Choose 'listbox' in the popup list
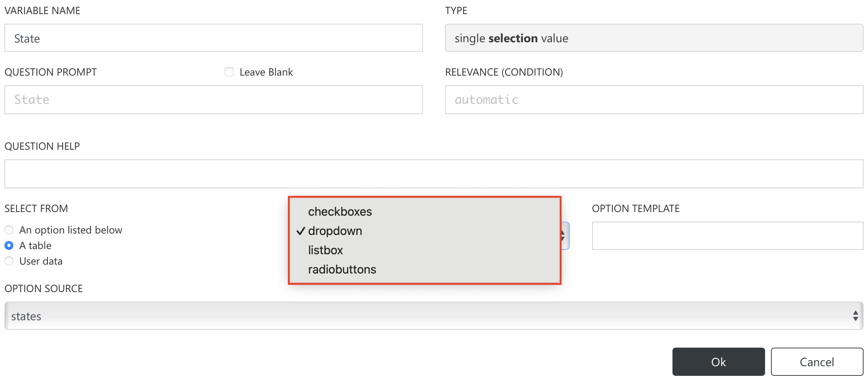 click(325, 250)
